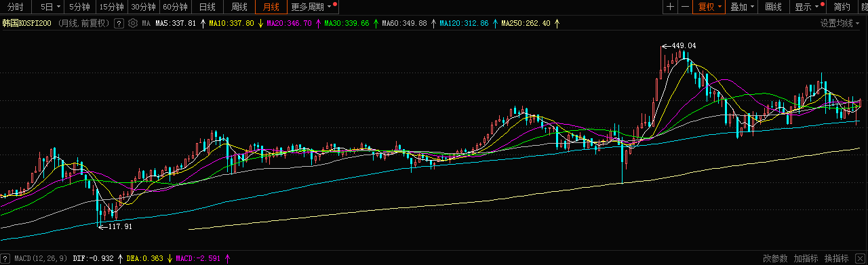Toggle the 画线 drawing tools

[x=773, y=7]
